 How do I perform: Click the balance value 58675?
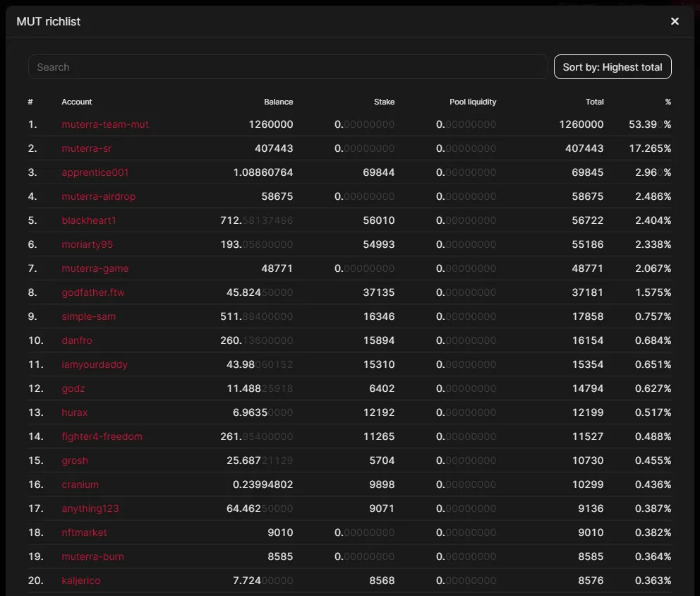(277, 196)
